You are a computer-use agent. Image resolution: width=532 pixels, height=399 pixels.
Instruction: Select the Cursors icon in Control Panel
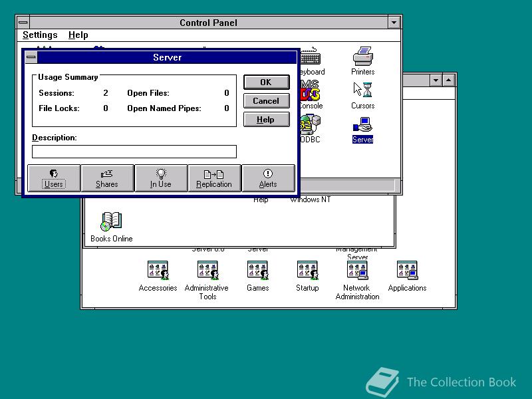(x=362, y=95)
